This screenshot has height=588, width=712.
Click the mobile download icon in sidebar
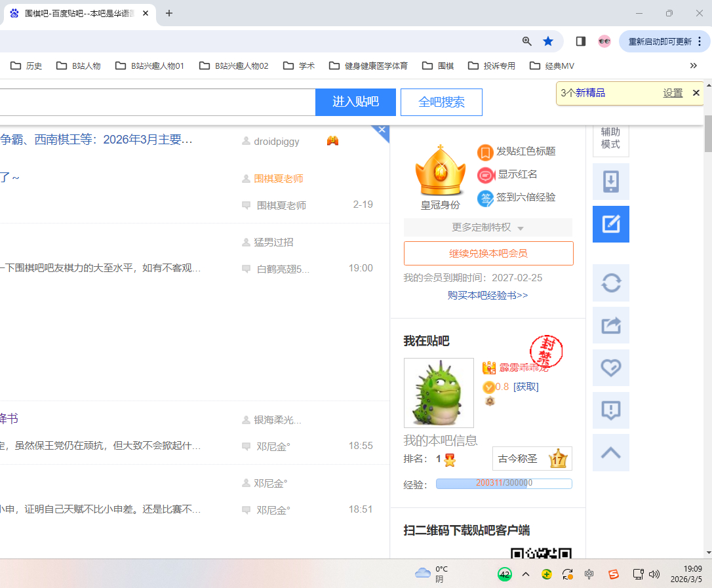(x=610, y=182)
